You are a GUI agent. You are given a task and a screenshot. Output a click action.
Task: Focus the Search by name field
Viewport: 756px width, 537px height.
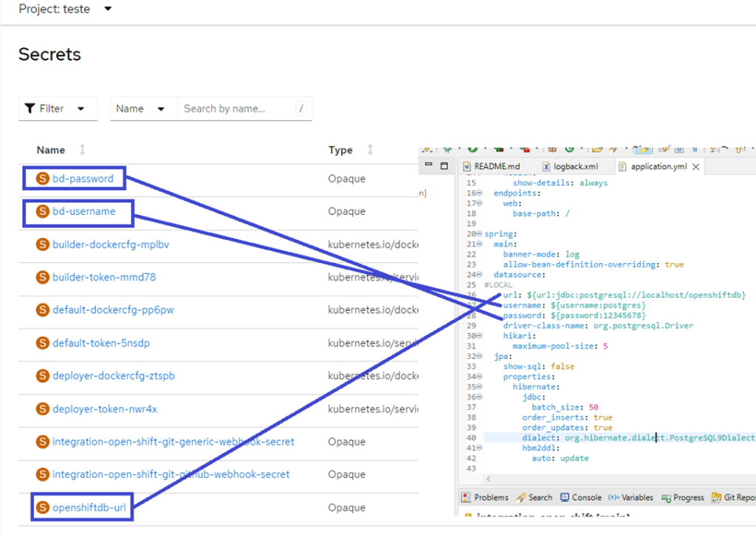[x=244, y=109]
